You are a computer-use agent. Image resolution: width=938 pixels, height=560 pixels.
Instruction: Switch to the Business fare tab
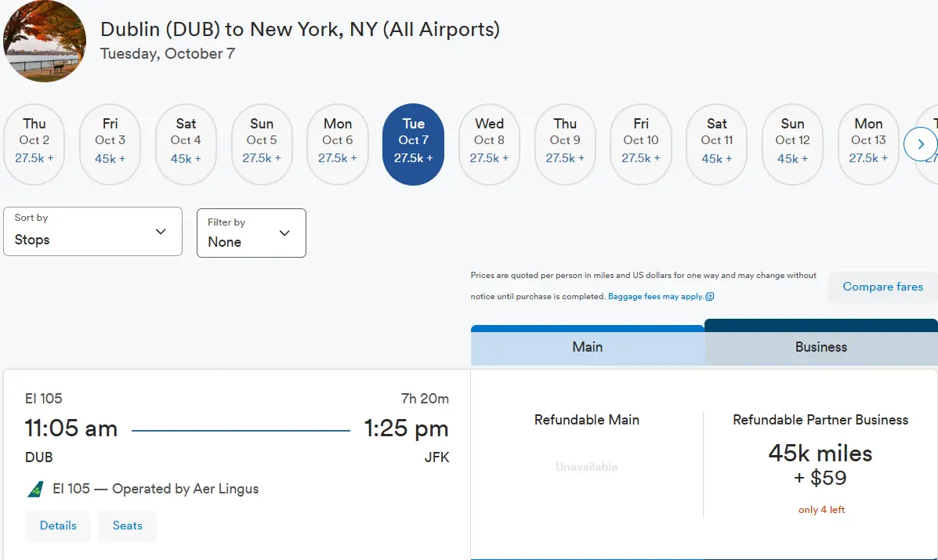click(820, 347)
